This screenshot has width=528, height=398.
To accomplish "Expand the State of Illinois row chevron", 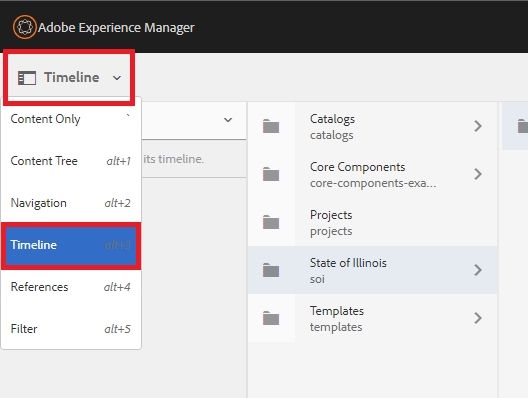I will point(478,270).
